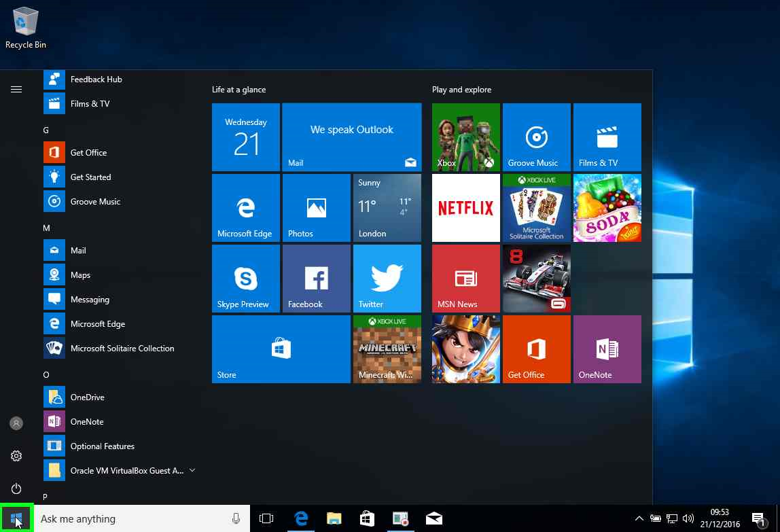Launch the F1 racing game tile
Viewport: 780px width, 532px height.
[x=536, y=278]
